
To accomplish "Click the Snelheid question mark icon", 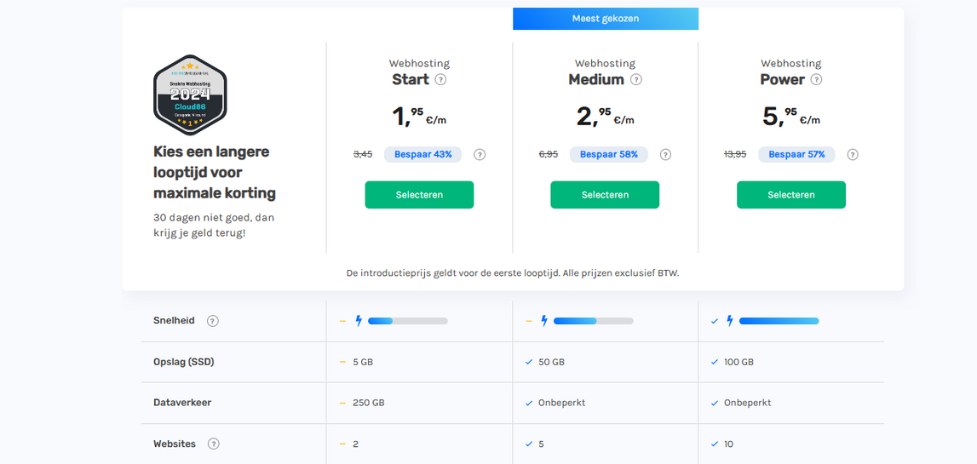I will 212,321.
